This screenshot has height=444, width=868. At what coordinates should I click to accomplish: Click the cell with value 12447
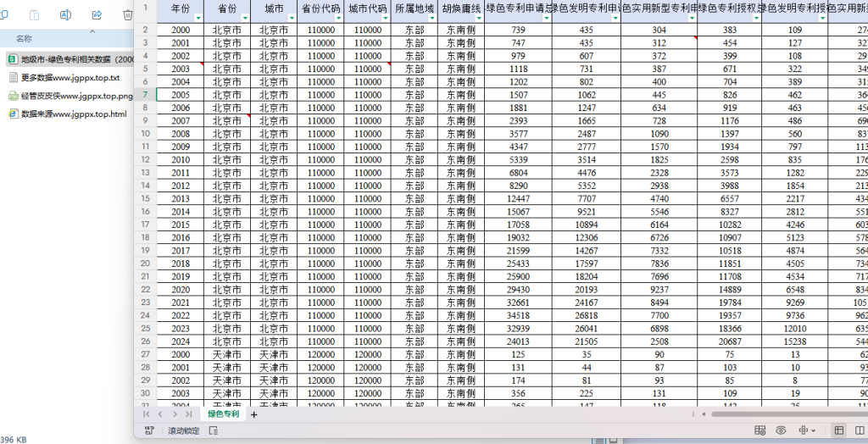tap(519, 199)
